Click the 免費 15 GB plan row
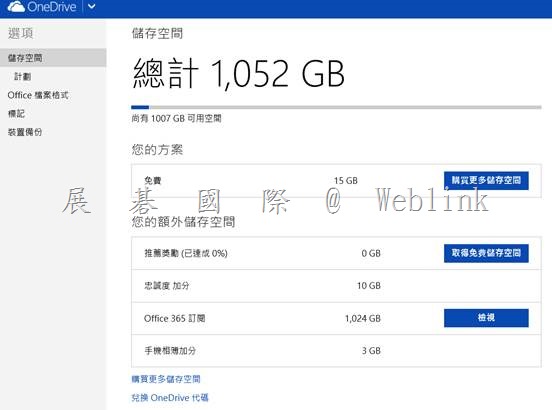This screenshot has height=410, width=552. [x=336, y=181]
